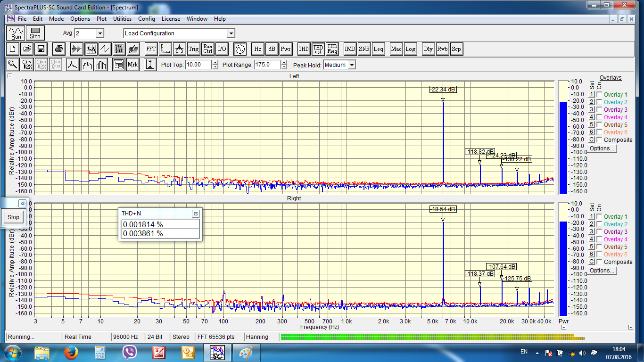Click the FFT settings toolbar button
This screenshot has height=362, width=644.
[151, 49]
